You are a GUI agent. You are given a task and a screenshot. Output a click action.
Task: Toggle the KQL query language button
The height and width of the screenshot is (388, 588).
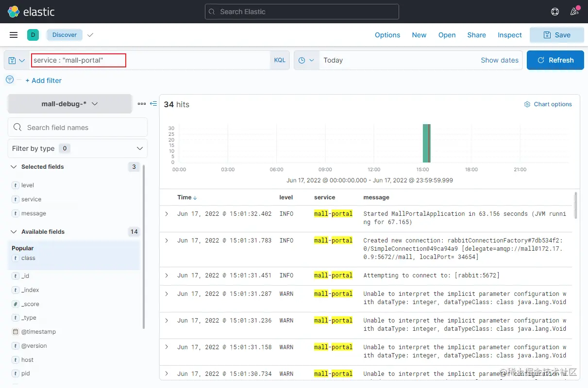point(280,60)
